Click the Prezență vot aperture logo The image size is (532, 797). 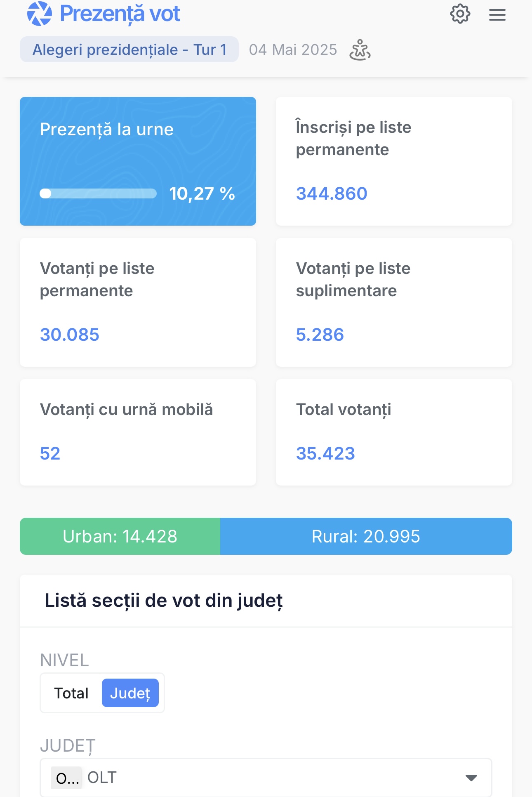(40, 14)
